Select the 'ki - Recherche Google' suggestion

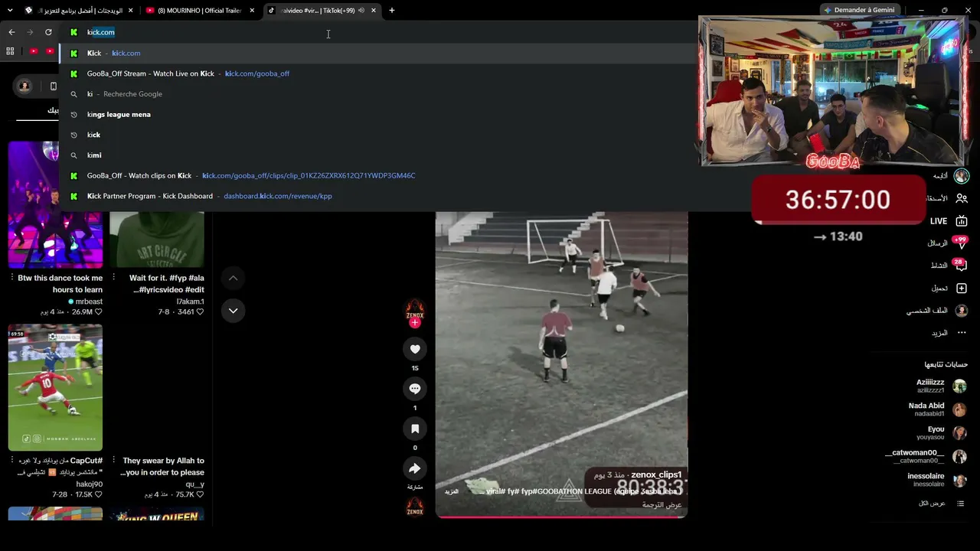(379, 94)
